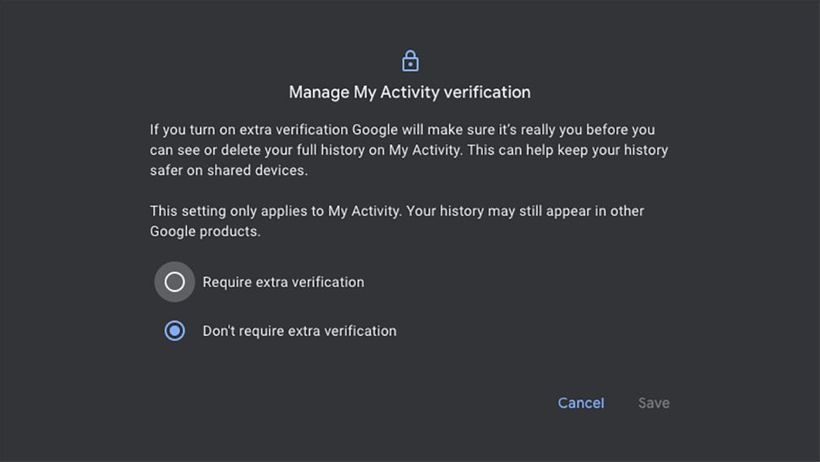820x462 pixels.
Task: Click the 'Require extra verification' label text
Action: [x=283, y=282]
